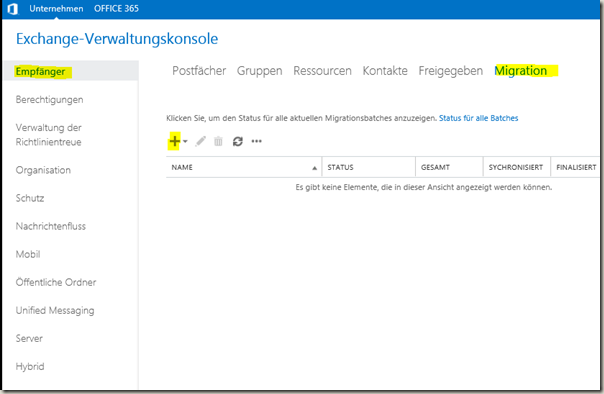Select the Migration tab
Screen dimensions: 604x394
pyautogui.click(x=521, y=71)
